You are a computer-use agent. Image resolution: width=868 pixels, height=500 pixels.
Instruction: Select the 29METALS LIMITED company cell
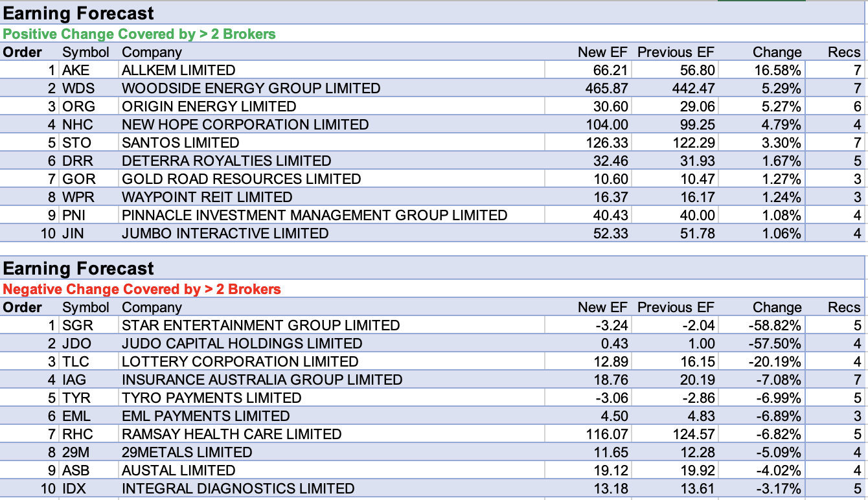187,452
